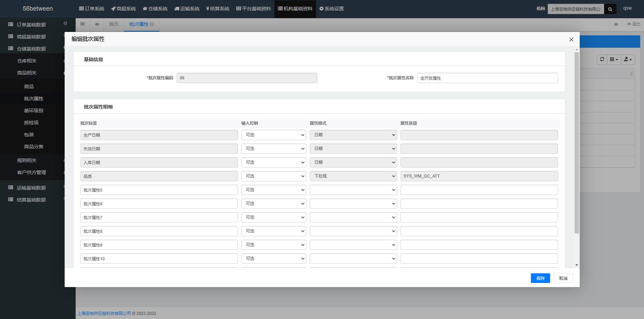Image resolution: width=644 pixels, height=319 pixels.
Task: Open the column grid view dropdown icon
Action: tap(614, 59)
